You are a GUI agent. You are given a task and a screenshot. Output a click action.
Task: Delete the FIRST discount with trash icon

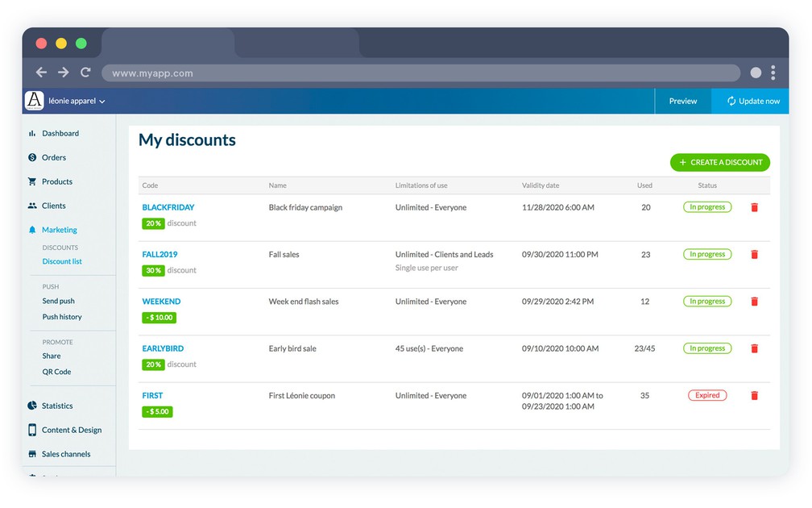click(x=755, y=395)
